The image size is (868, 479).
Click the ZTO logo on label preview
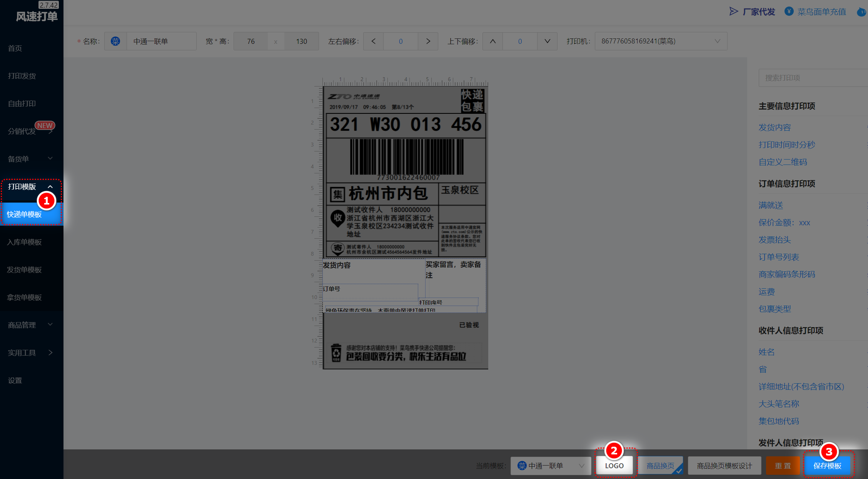point(354,96)
